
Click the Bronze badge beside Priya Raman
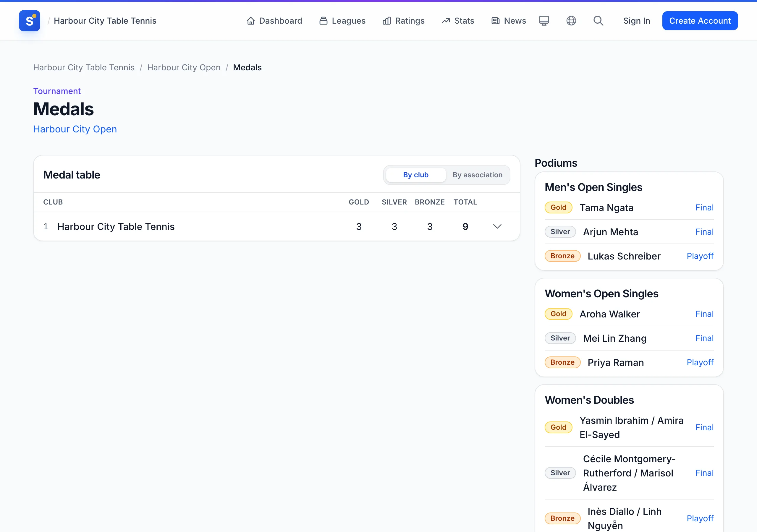(x=562, y=362)
